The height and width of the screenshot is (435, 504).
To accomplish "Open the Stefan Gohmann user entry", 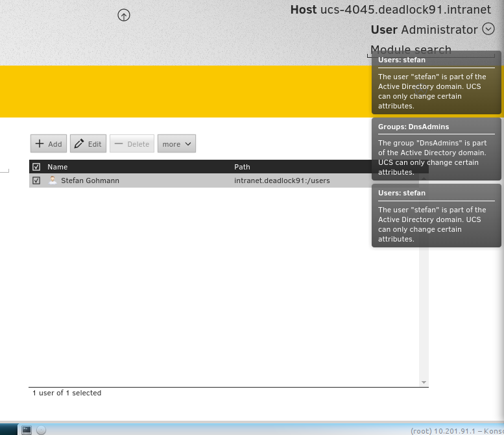I will coord(90,180).
